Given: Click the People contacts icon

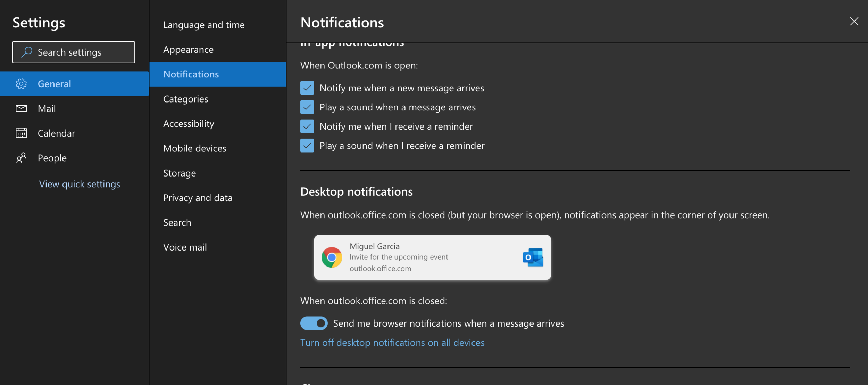Looking at the screenshot, I should coord(21,158).
